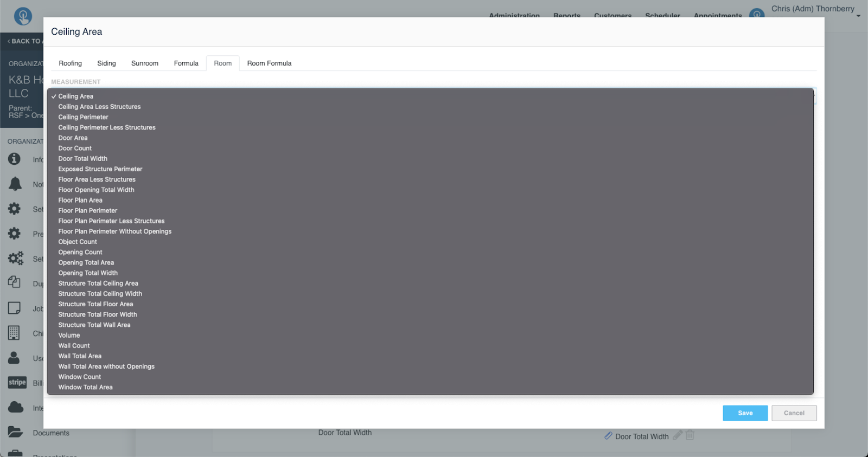Choose Ceiling Perimeter Less Structures option
Screen dimensions: 868x457
click(430, 127)
